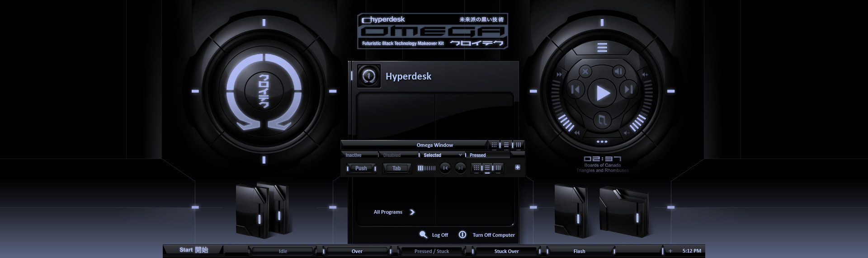
Task: Click the striped progress bar in Omega Window
Action: coord(426,168)
